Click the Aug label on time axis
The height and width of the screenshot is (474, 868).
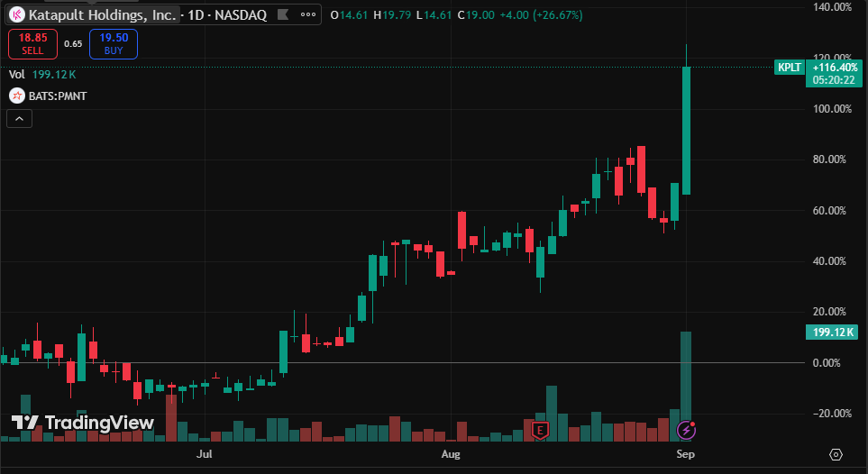pyautogui.click(x=451, y=454)
